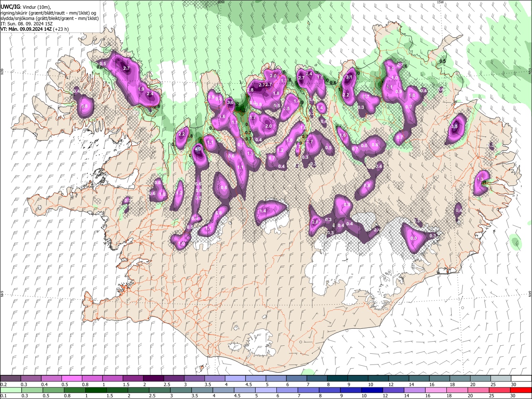Select the '3.1' precipitation value on the map
The height and width of the screenshot is (399, 532).
coord(349,77)
